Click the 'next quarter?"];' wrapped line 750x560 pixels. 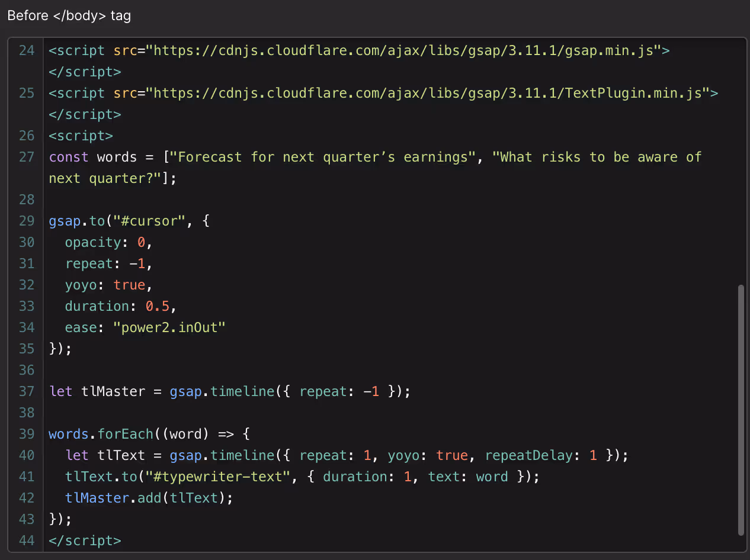pos(113,178)
